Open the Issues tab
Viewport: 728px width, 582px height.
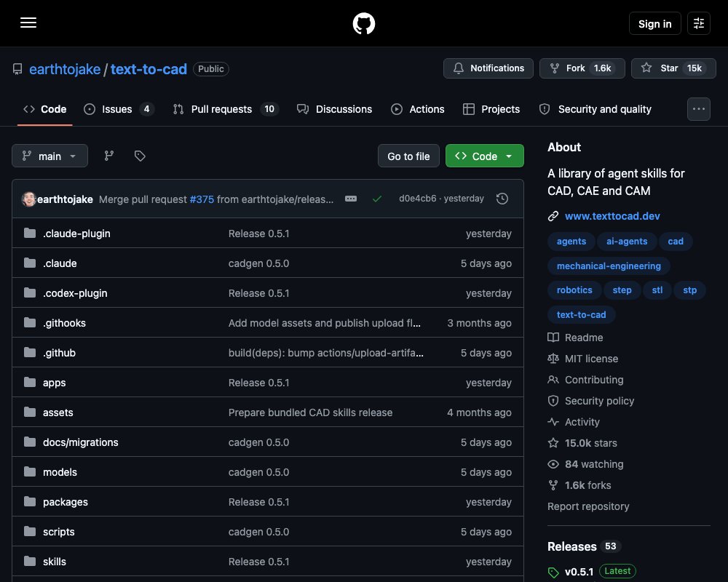coord(119,109)
